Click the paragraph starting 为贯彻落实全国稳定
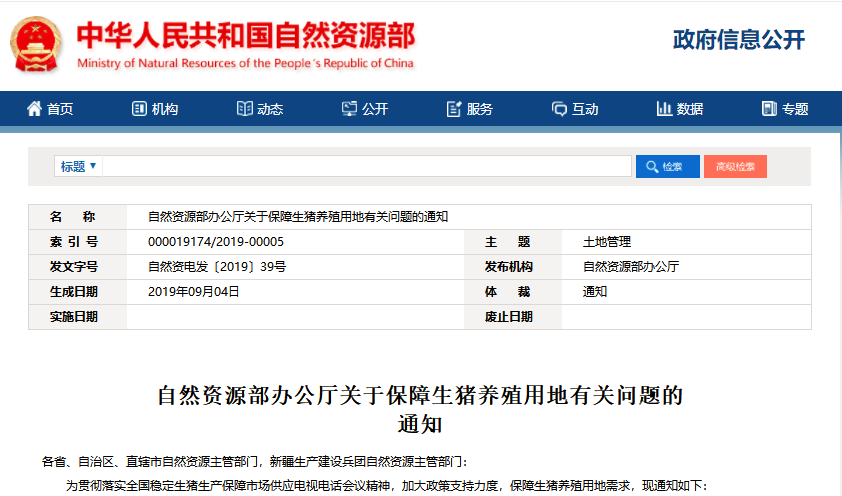The width and height of the screenshot is (842, 496). click(x=387, y=486)
